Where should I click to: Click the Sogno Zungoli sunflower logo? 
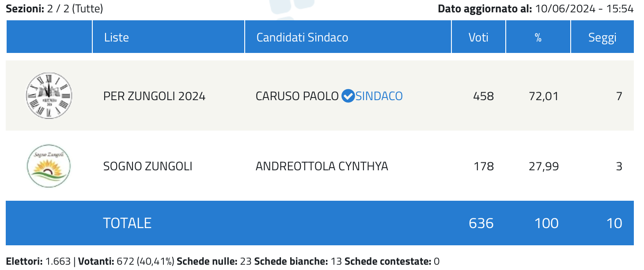pyautogui.click(x=49, y=166)
